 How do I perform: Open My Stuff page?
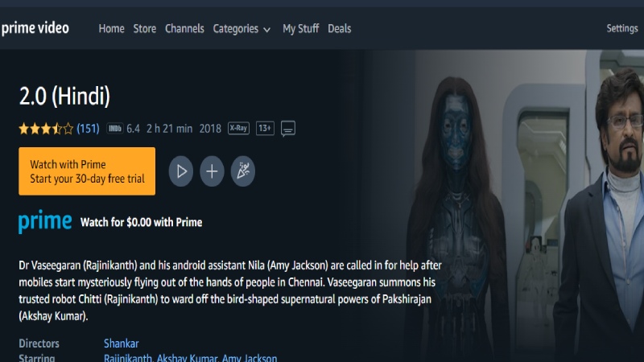pos(300,29)
